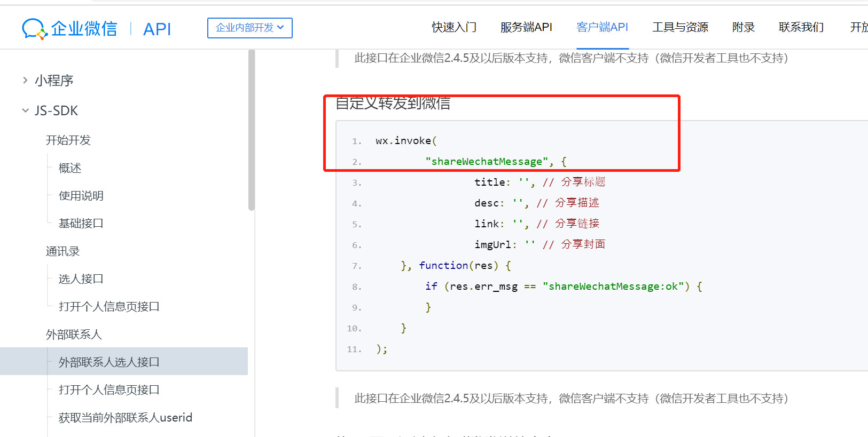Click the link: '' code line
This screenshot has width=868, height=437.
click(537, 224)
